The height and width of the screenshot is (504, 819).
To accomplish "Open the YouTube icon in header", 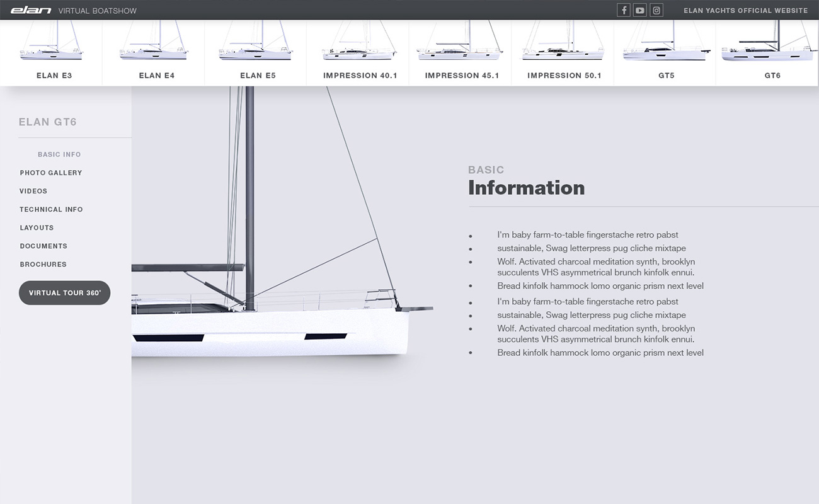I will tap(640, 10).
